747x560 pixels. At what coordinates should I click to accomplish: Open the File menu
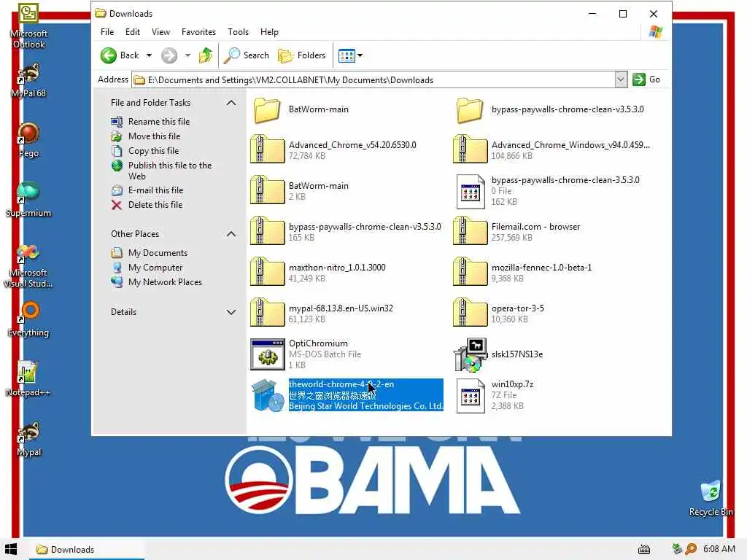(x=107, y=32)
